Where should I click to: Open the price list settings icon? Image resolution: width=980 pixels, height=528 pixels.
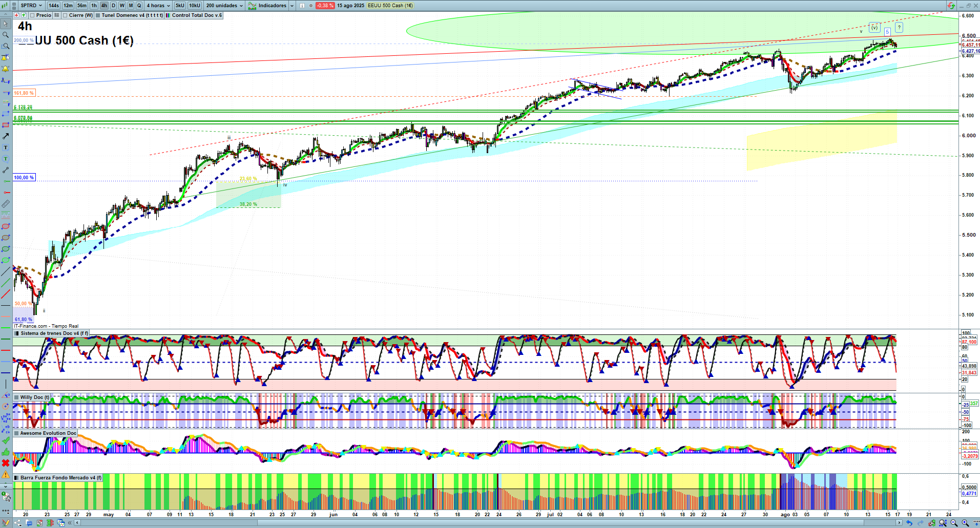[57, 15]
